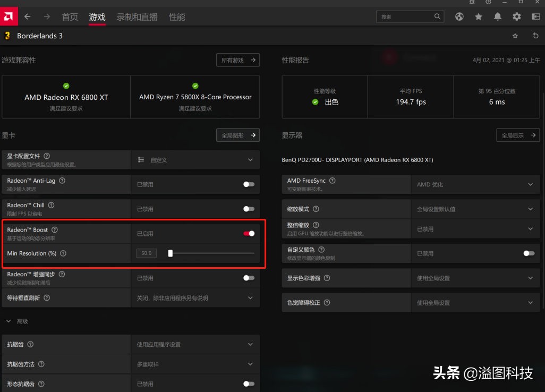Image resolution: width=545 pixels, height=392 pixels.
Task: Click the back arrow navigation icon
Action: coord(27,16)
